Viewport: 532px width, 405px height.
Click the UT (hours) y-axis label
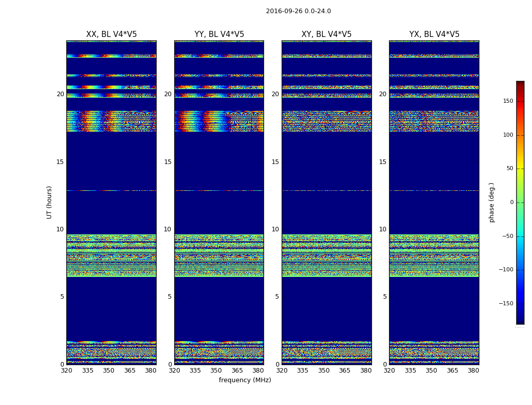[49, 202]
